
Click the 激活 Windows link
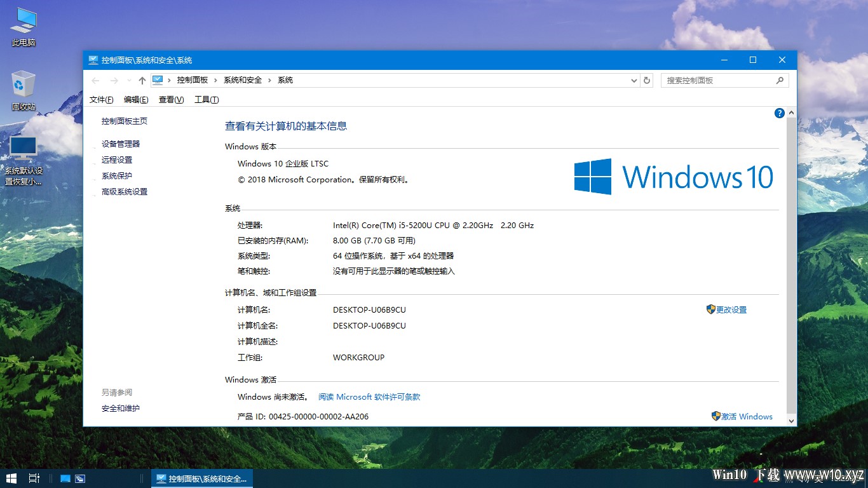746,417
